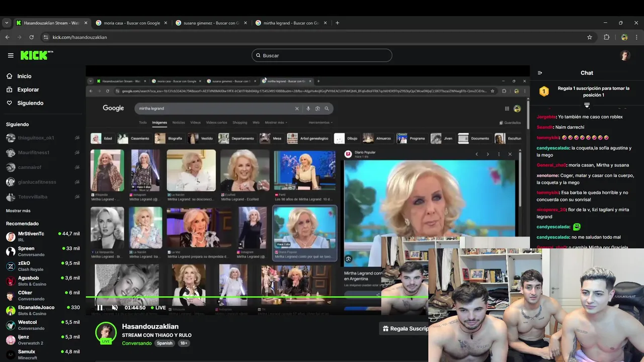
Task: Open the Chrome profile avatar
Action: pyautogui.click(x=624, y=37)
